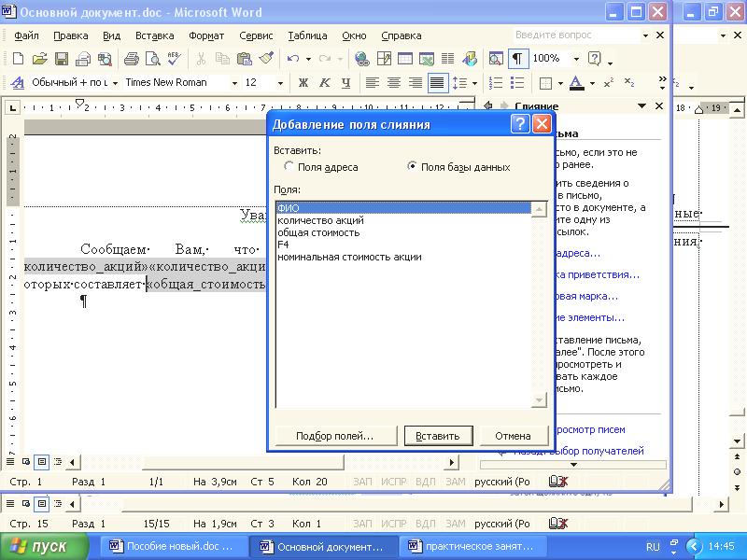This screenshot has height=560, width=747.
Task: Open font color dropdown arrow
Action: [592, 83]
